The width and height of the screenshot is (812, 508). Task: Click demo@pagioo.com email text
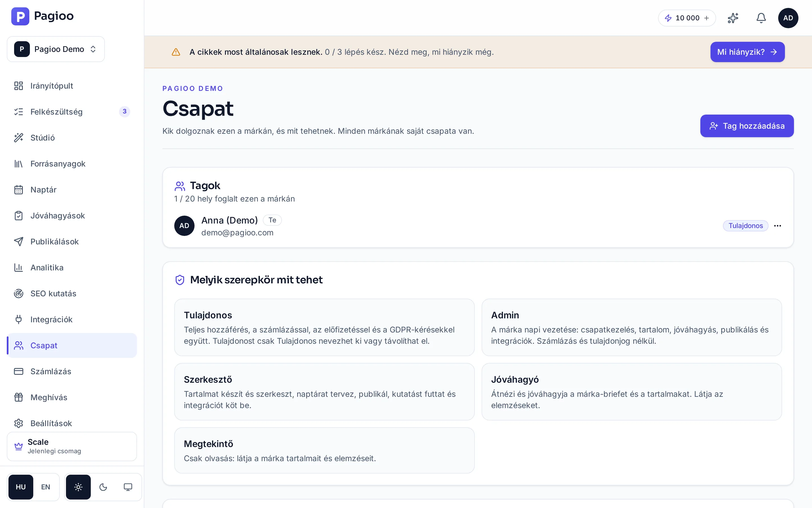click(237, 233)
